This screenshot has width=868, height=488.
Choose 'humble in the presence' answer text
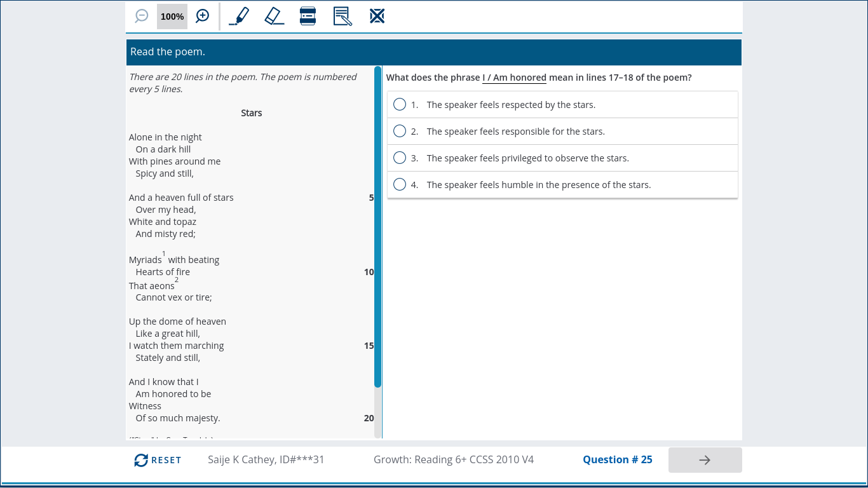click(x=539, y=185)
